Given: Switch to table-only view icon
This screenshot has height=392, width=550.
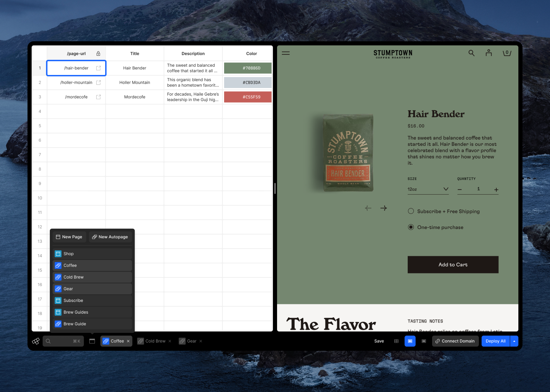Looking at the screenshot, I should [396, 341].
